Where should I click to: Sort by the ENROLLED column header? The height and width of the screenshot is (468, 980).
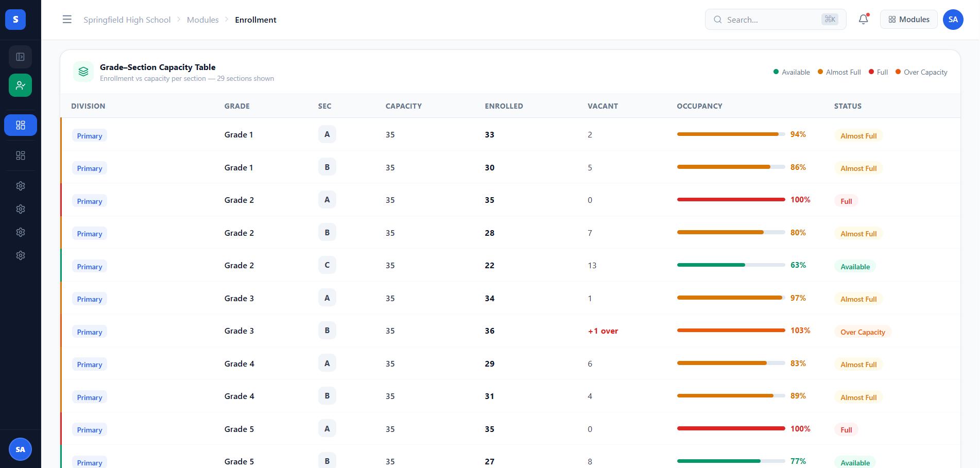coord(504,106)
